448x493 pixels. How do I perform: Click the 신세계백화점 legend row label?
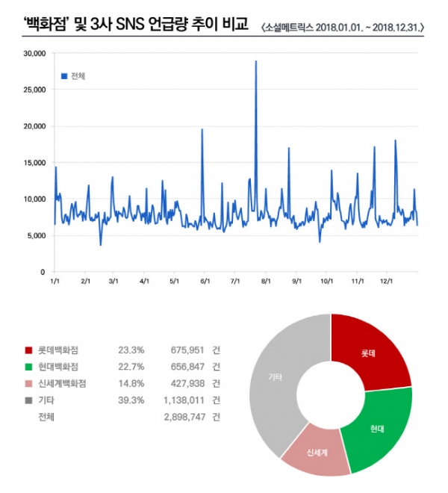tap(62, 384)
